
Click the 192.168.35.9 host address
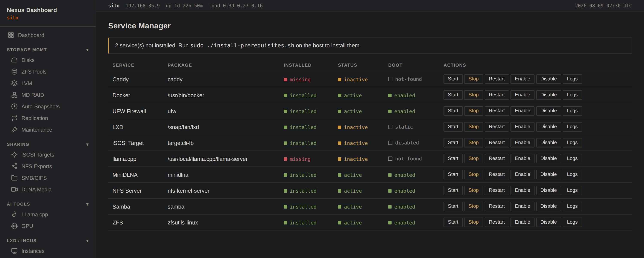[x=142, y=6]
